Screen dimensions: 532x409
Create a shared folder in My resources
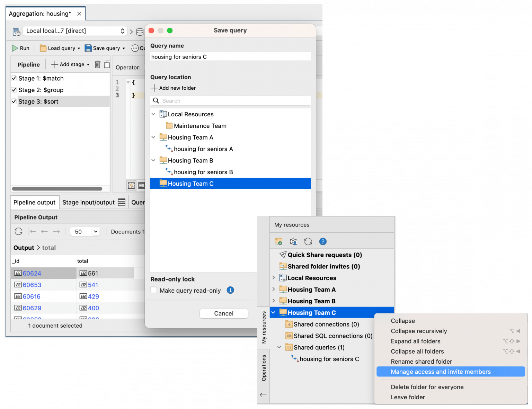coord(278,241)
